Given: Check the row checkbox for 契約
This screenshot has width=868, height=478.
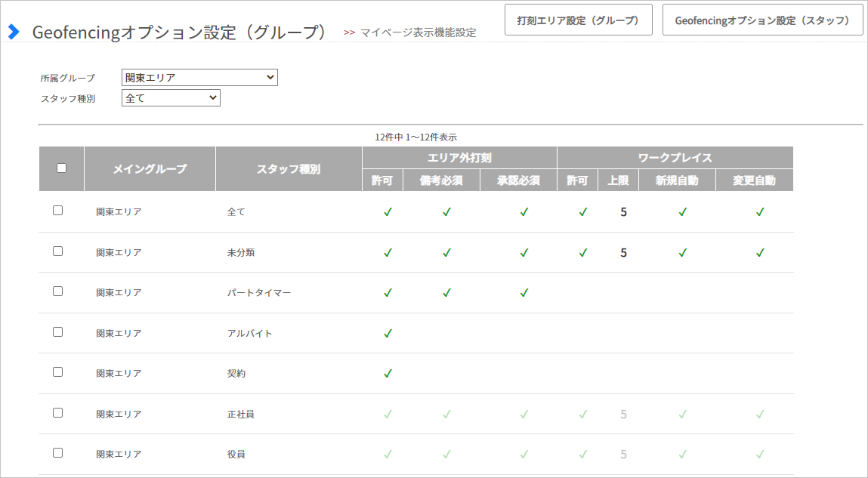Looking at the screenshot, I should (x=57, y=372).
